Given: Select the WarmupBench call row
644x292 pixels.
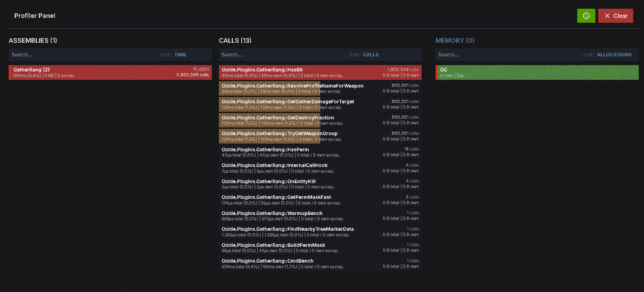Looking at the screenshot, I should click(x=320, y=216).
